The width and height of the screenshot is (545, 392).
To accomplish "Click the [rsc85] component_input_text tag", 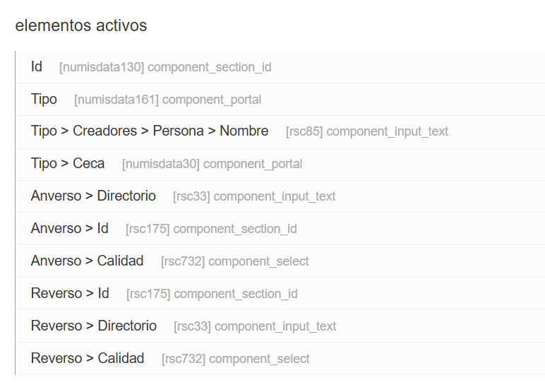I will [366, 132].
